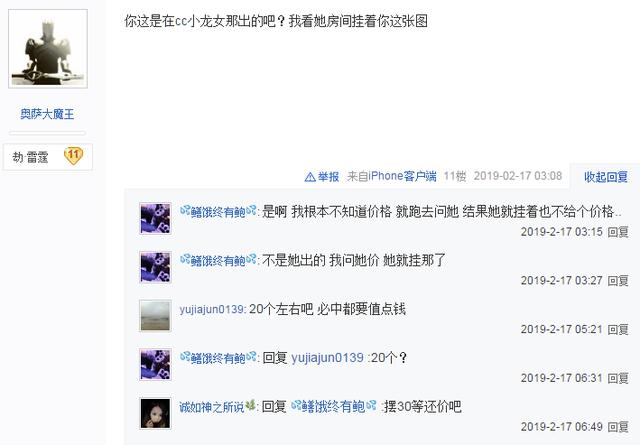
Task: Click the 举报 report warning icon
Action: click(310, 177)
